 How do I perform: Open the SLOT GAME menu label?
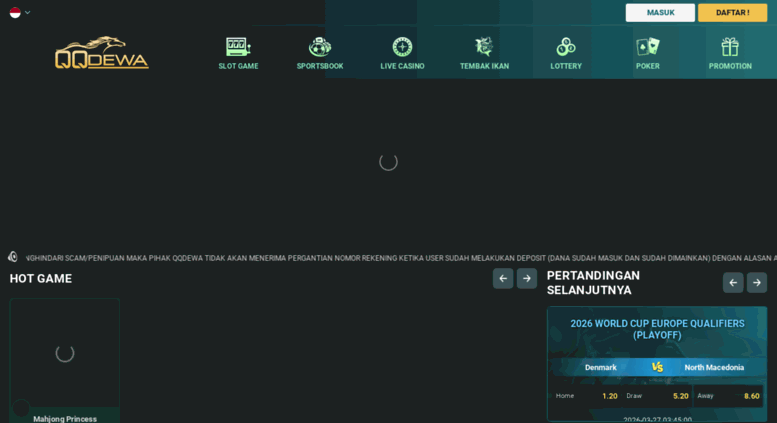pyautogui.click(x=238, y=66)
